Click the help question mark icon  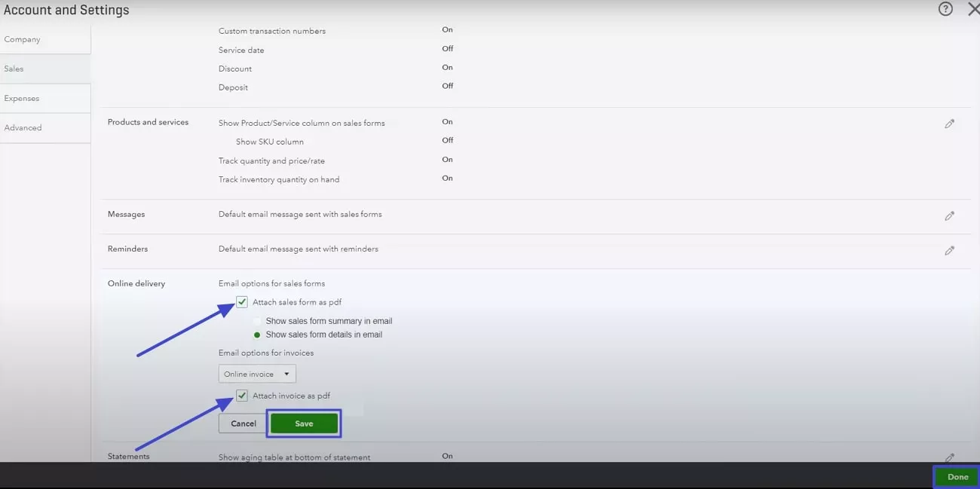(945, 9)
